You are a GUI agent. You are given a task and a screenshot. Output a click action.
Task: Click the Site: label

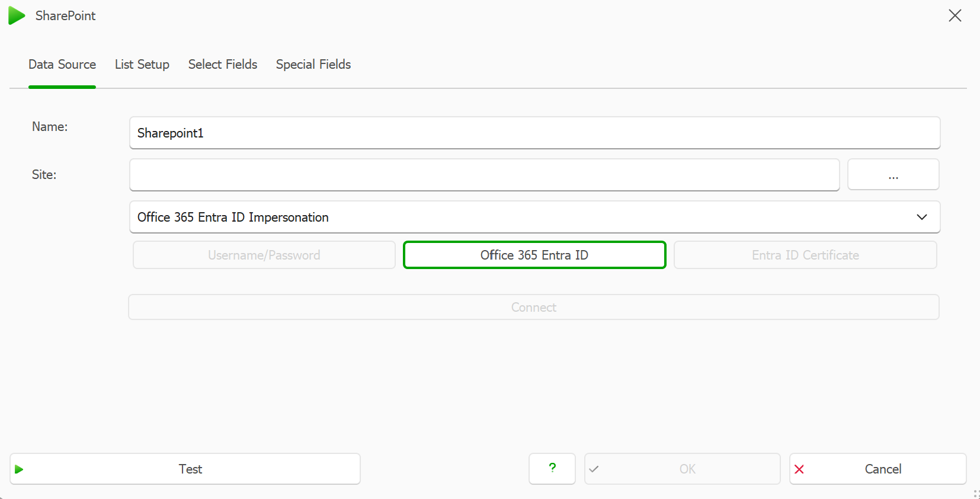(x=44, y=175)
